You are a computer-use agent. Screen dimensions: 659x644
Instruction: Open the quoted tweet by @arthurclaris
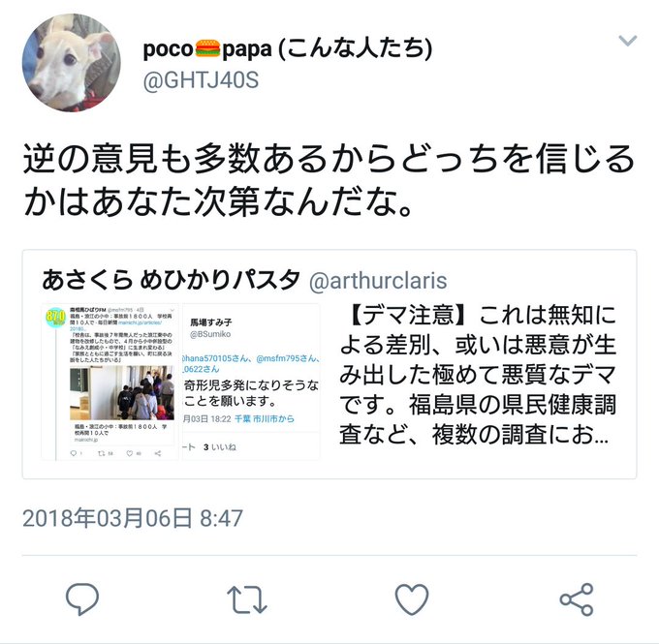(x=329, y=364)
